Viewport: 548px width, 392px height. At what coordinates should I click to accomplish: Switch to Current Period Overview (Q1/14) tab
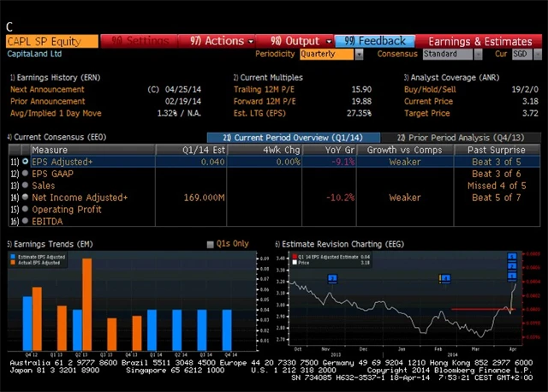tap(293, 138)
